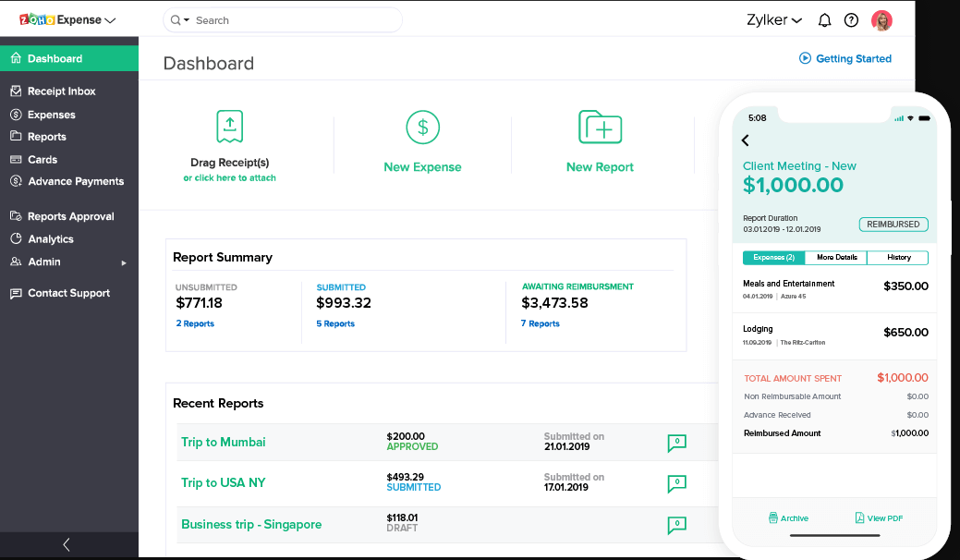Click the New Expense dollar icon
960x560 pixels.
[422, 128]
